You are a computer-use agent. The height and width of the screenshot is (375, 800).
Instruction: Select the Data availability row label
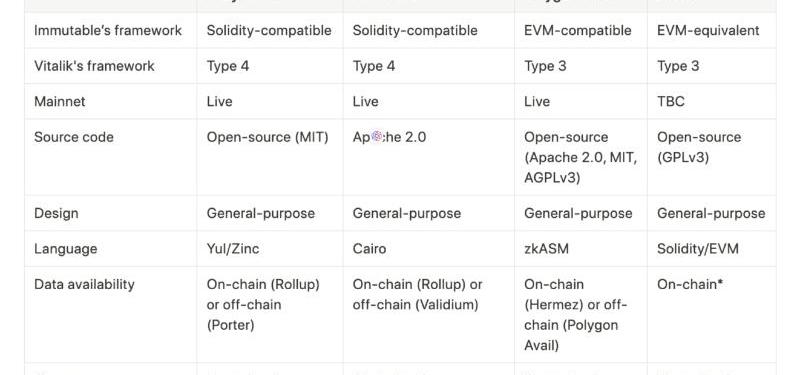(84, 285)
